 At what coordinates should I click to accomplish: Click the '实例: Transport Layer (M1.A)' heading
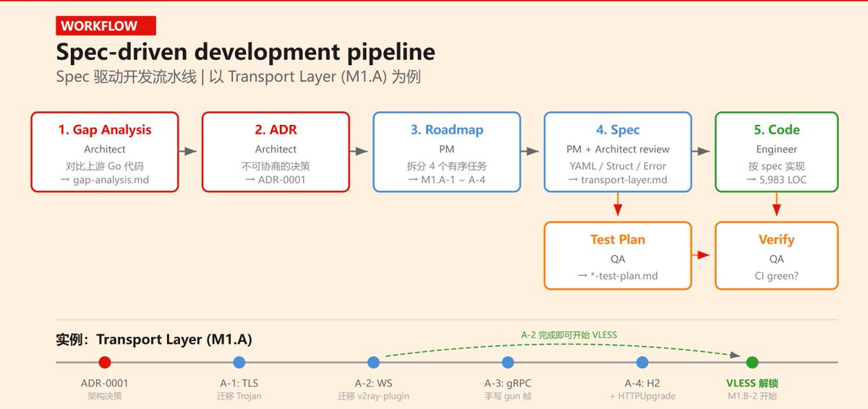coord(154,340)
